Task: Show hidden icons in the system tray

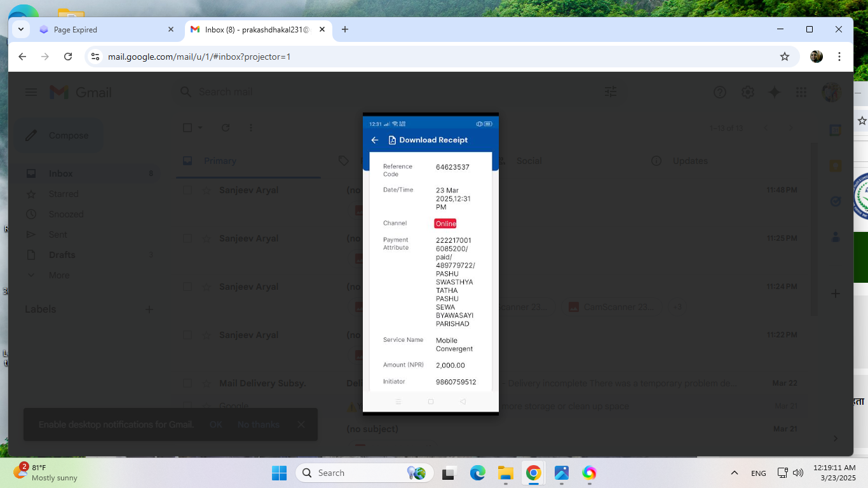Action: click(735, 473)
